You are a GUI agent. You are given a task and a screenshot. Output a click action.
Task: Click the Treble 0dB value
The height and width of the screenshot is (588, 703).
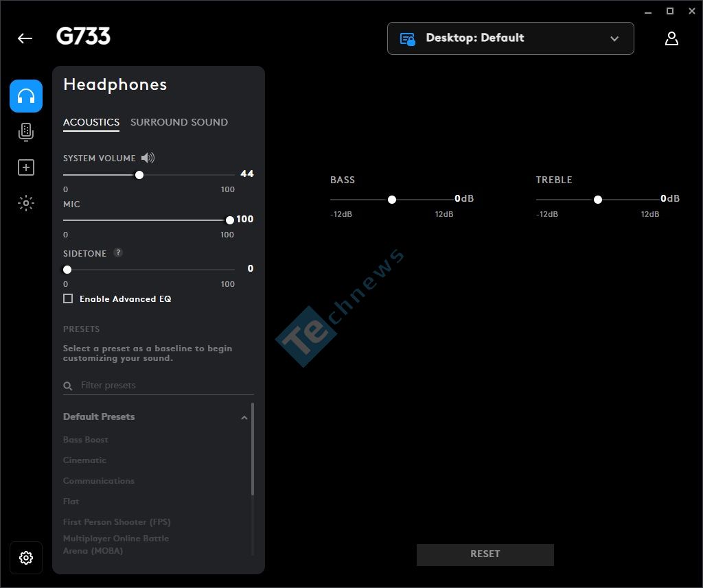(x=670, y=198)
